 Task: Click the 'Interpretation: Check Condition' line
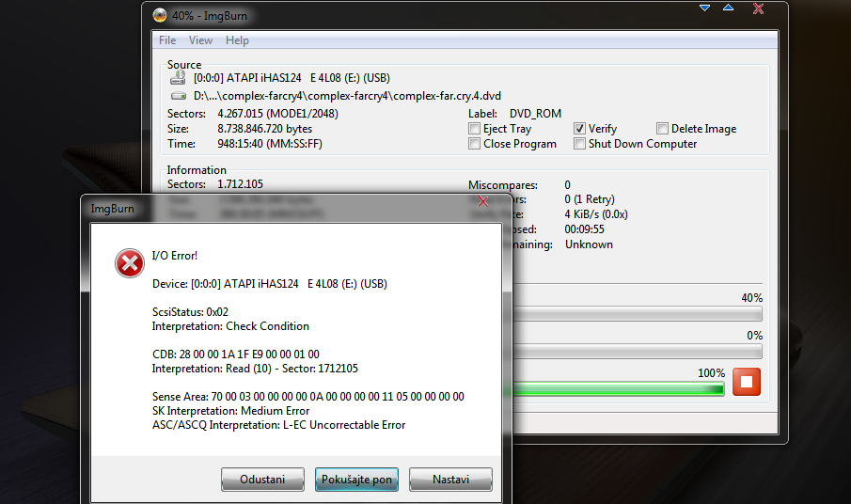pyautogui.click(x=230, y=326)
